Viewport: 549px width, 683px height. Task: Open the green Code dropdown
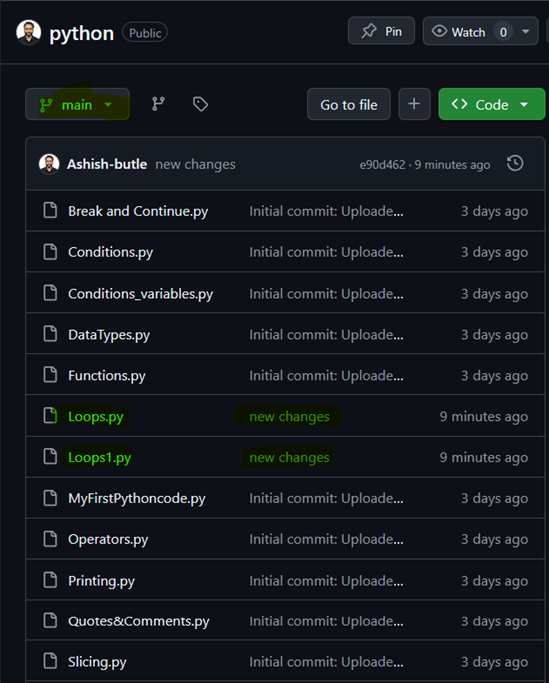[x=491, y=104]
